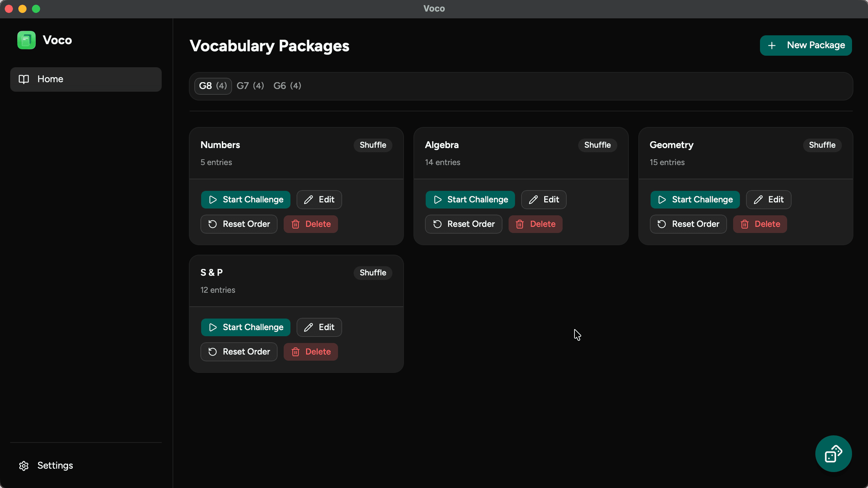Toggle Shuffle on the S & P package
Viewport: 868px width, 488px height.
(373, 273)
